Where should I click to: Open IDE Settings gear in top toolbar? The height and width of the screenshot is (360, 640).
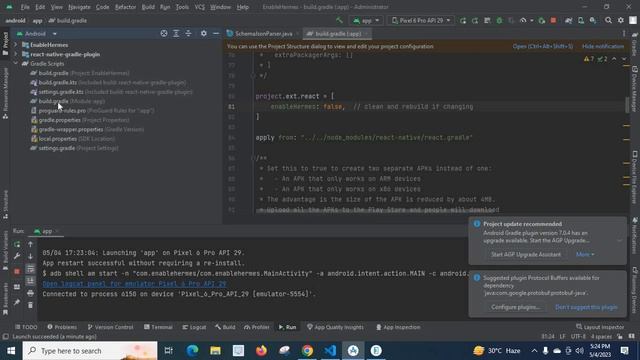tap(620, 20)
